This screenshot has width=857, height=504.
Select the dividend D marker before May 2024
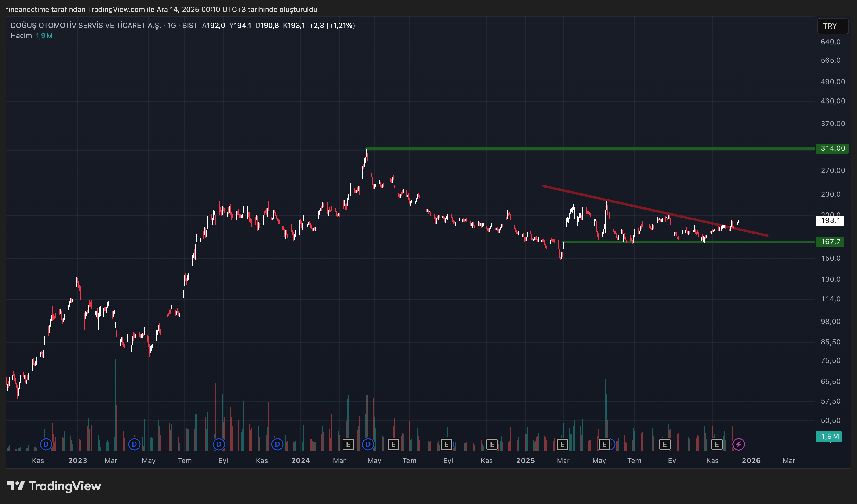tap(368, 444)
